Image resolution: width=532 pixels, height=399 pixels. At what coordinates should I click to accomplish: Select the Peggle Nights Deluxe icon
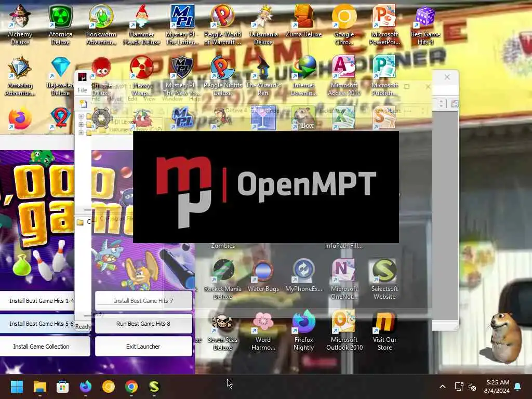coord(222,75)
